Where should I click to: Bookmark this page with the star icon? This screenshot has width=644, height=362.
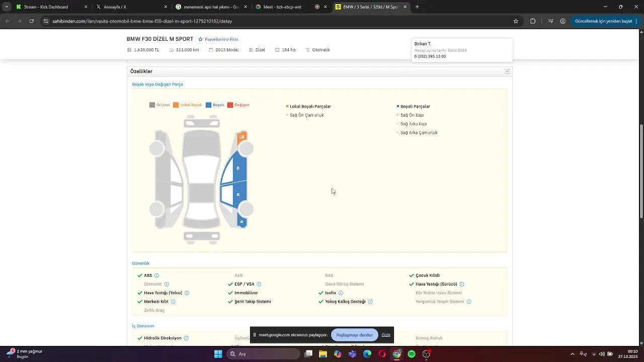point(516,21)
